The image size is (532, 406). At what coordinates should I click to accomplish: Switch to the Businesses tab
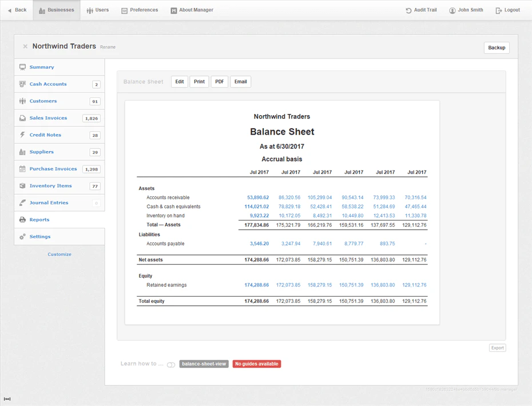point(56,10)
